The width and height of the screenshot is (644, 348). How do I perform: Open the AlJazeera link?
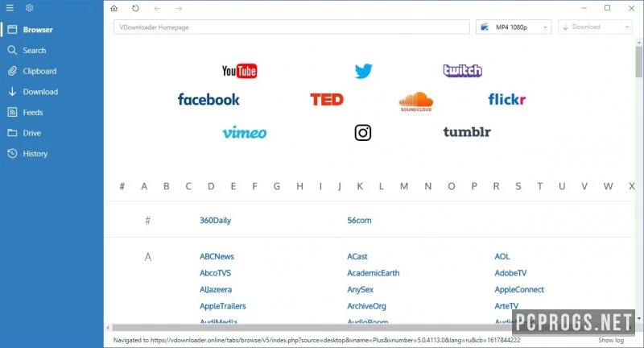tap(216, 290)
